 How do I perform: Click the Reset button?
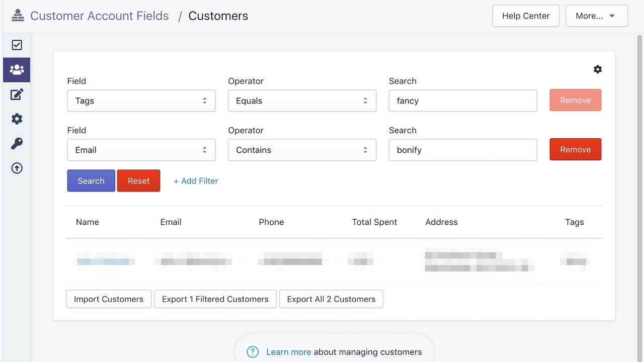[138, 181]
